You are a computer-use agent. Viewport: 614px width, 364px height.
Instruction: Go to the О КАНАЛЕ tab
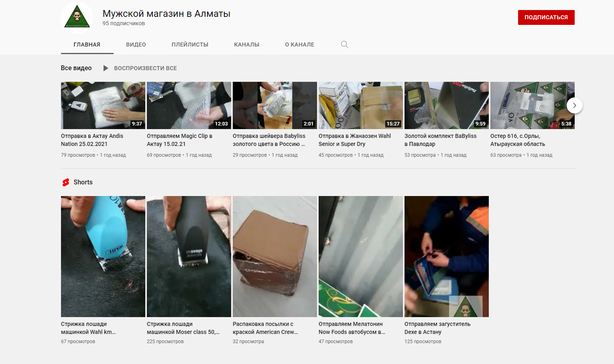pyautogui.click(x=300, y=44)
